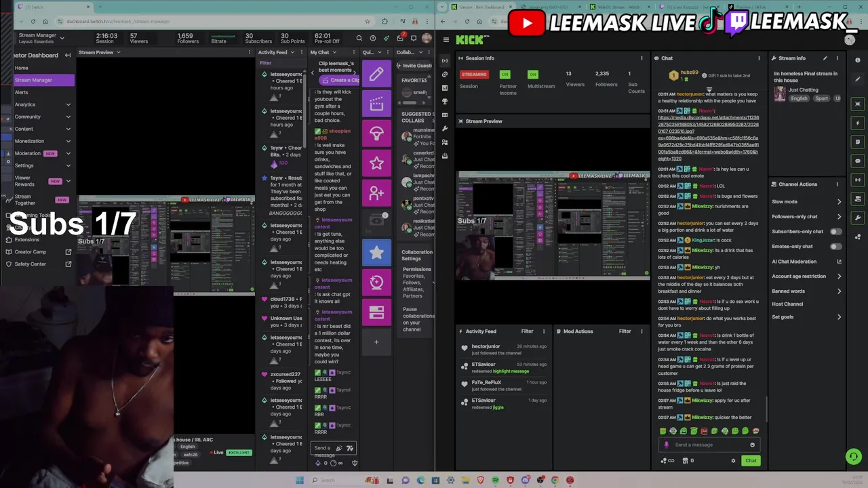Image resolution: width=868 pixels, height=488 pixels.
Task: Select Stream Manager in Twitch sidebar
Action: point(43,80)
